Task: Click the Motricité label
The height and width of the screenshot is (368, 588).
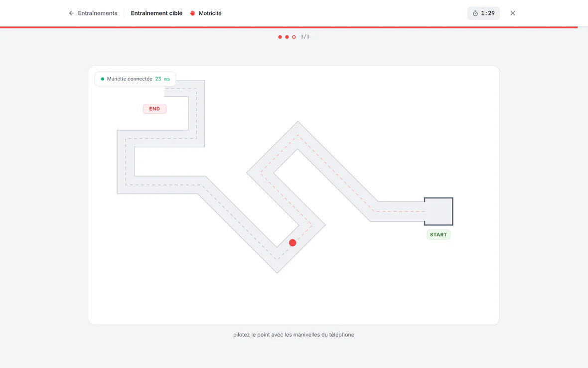Action: [210, 13]
